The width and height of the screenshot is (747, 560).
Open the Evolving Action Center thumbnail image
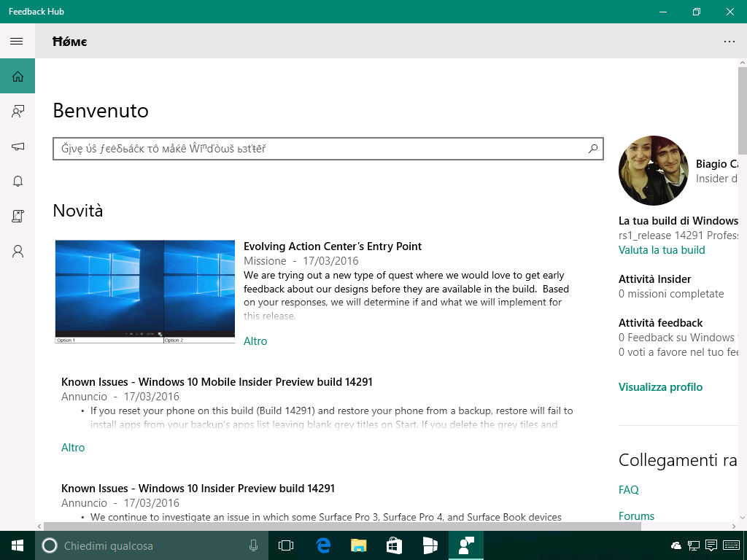click(145, 292)
